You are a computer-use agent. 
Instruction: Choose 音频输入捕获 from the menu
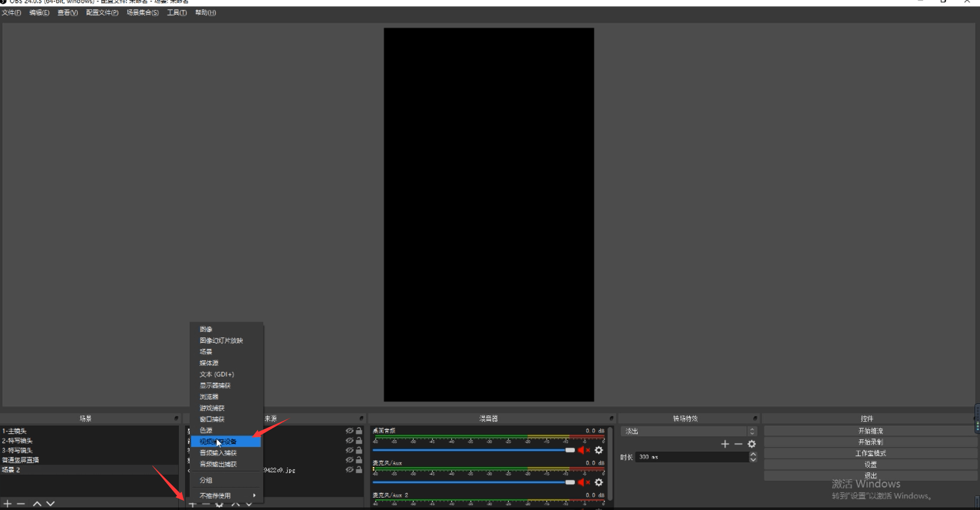coord(226,453)
